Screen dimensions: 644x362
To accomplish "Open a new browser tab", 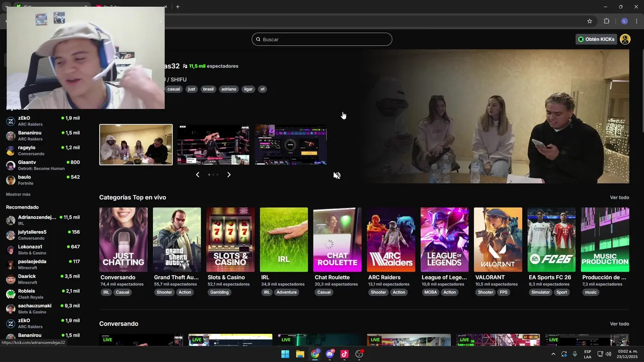I will (178, 7).
